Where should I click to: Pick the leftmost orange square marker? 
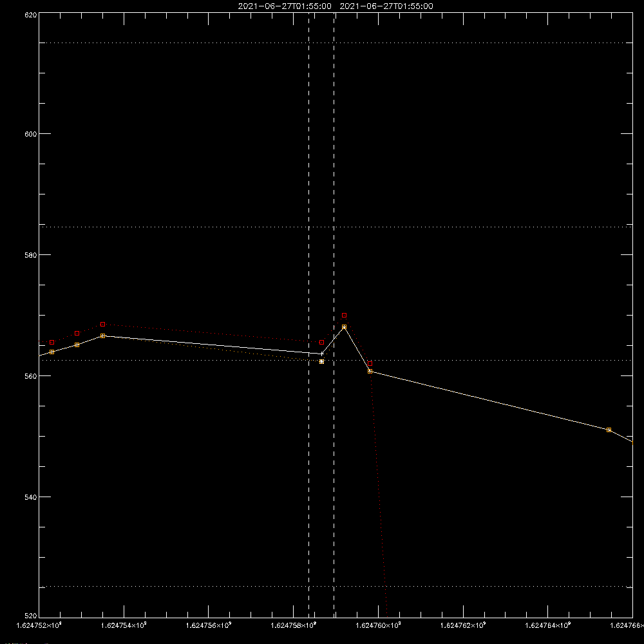point(52,352)
